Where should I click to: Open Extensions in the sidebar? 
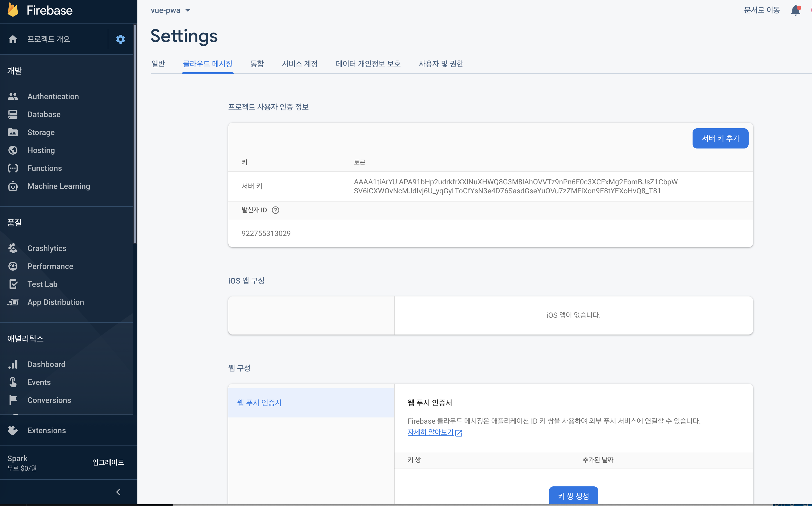click(47, 430)
